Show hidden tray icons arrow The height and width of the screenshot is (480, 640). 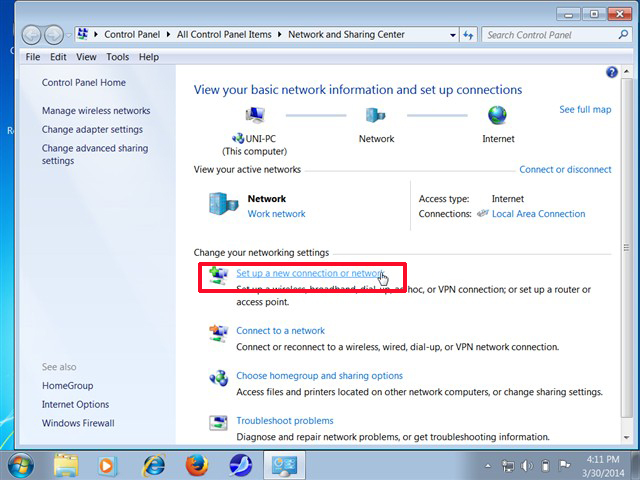pos(488,466)
